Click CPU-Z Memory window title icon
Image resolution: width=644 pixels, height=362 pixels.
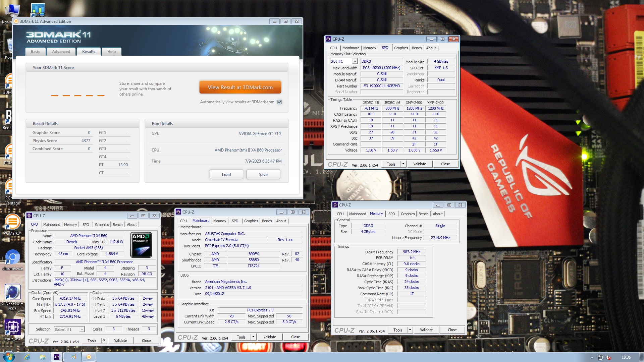coord(335,205)
